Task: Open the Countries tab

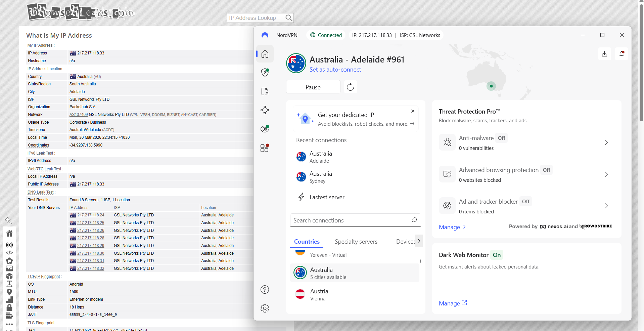Action: [306, 241]
